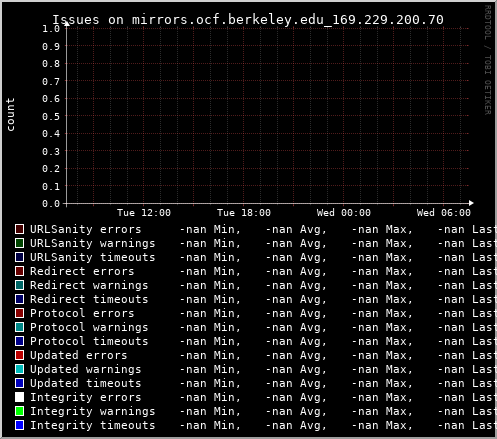
Task: Click the 1.0 y-axis tick label
Action: [51, 28]
